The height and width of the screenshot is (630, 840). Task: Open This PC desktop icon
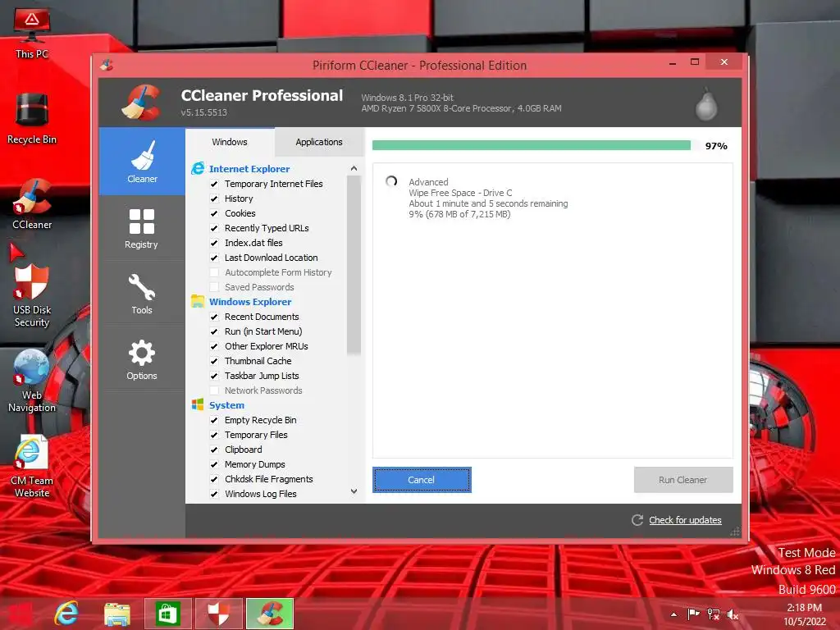tap(32, 33)
